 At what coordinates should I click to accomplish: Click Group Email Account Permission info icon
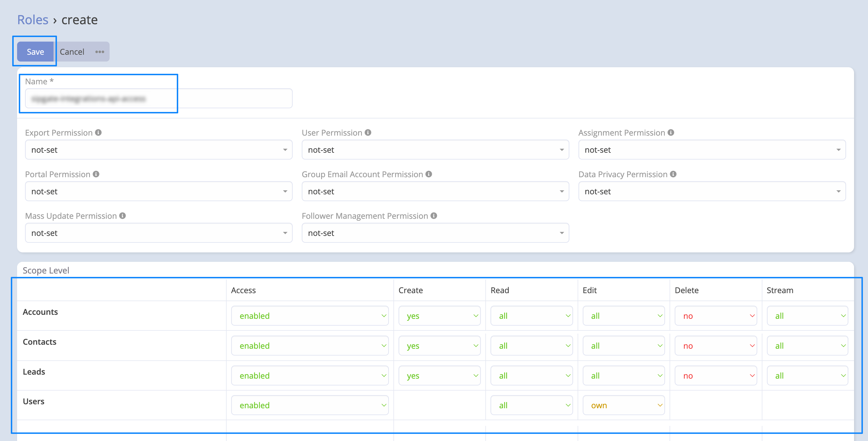click(429, 174)
